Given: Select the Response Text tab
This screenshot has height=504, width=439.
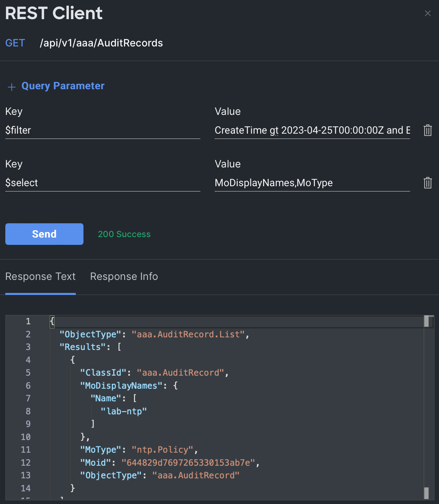Looking at the screenshot, I should [40, 276].
